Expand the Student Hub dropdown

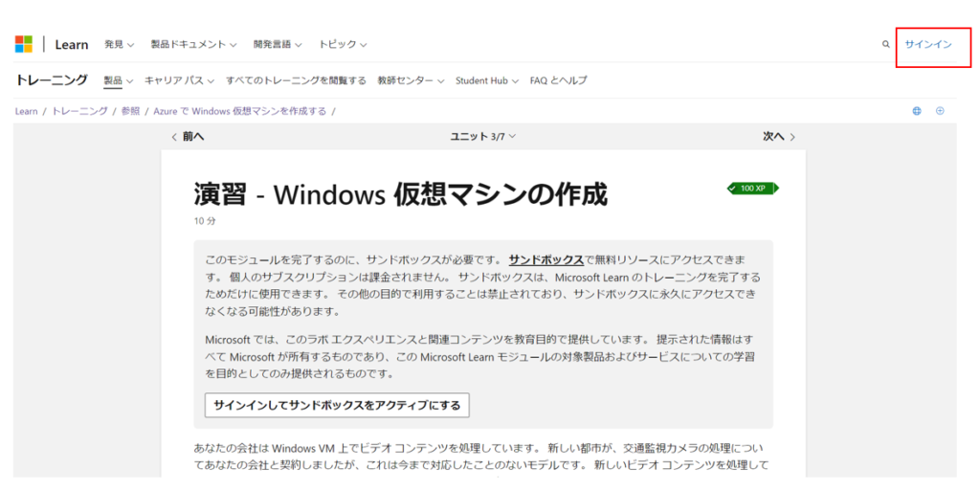click(487, 80)
